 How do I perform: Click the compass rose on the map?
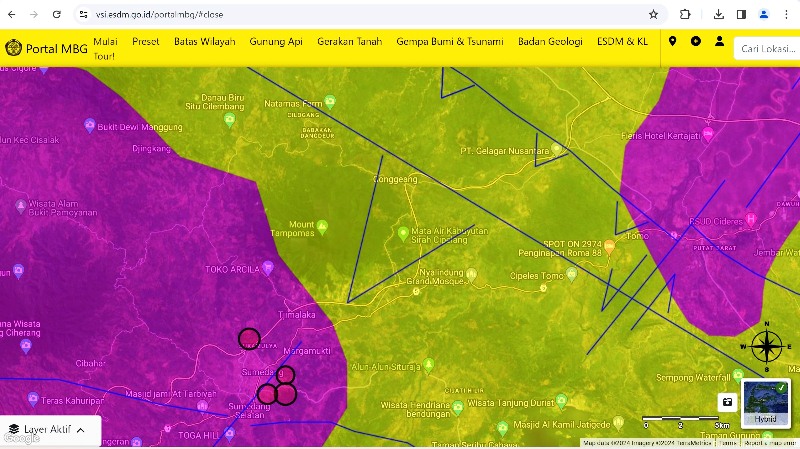pyautogui.click(x=766, y=346)
